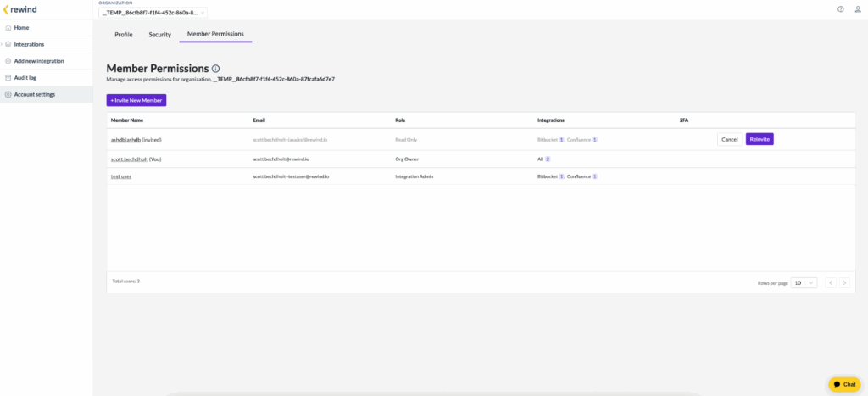This screenshot has width=868, height=396.
Task: Click the Integrations column header
Action: click(551, 120)
